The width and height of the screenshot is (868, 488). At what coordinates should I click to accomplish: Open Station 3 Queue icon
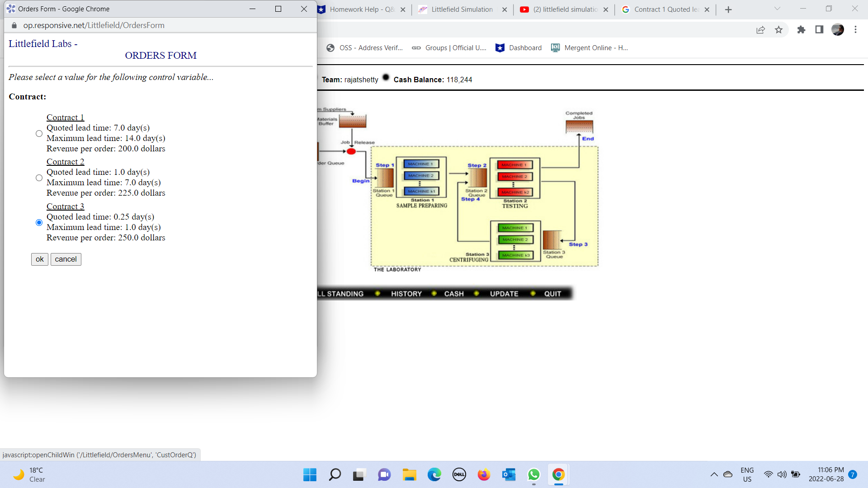pyautogui.click(x=552, y=240)
